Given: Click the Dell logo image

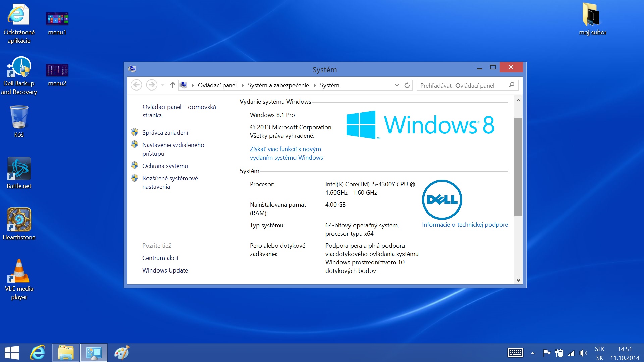Looking at the screenshot, I should [x=442, y=200].
